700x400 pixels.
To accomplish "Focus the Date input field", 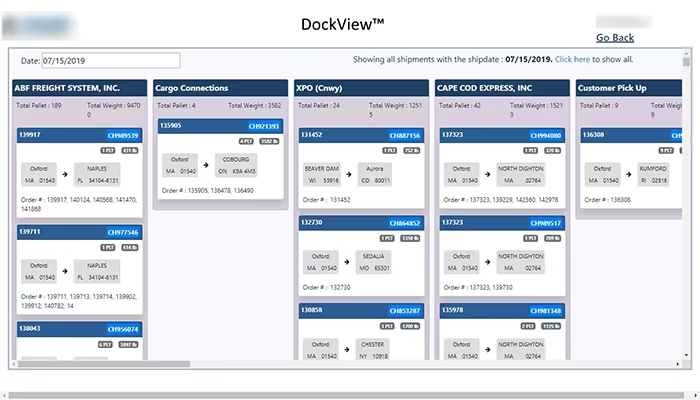I will tap(111, 61).
